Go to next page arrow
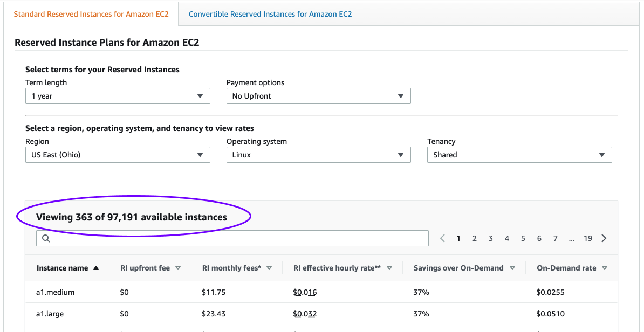This screenshot has height=332, width=644. coord(604,238)
